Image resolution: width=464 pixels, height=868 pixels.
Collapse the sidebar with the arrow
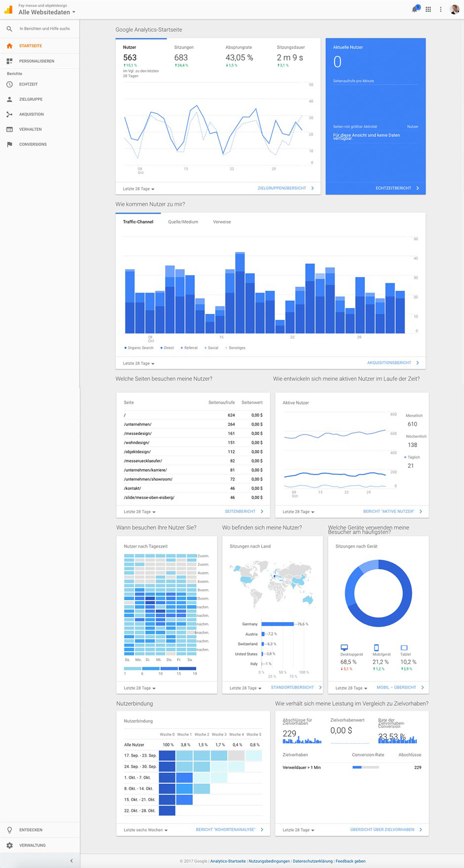[71, 861]
